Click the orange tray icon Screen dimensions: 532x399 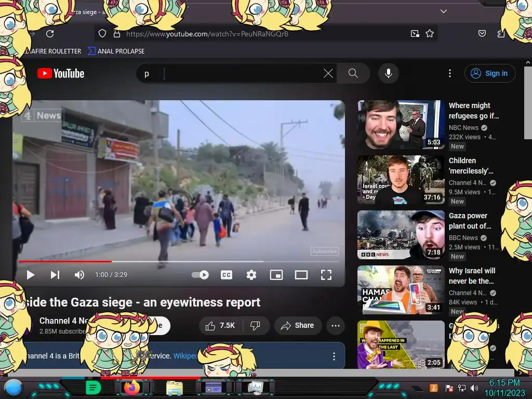click(x=433, y=388)
